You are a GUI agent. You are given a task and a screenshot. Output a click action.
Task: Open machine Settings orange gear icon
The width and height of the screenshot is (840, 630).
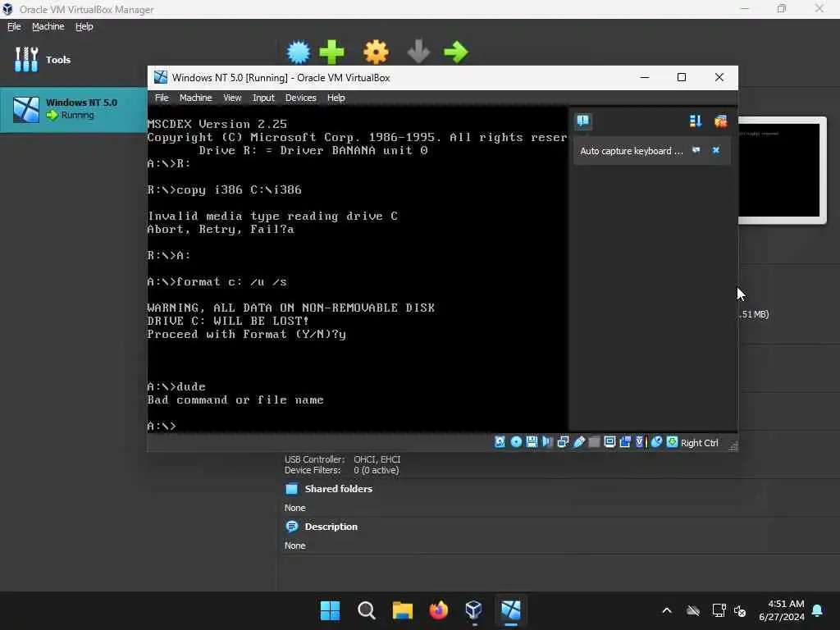(376, 52)
